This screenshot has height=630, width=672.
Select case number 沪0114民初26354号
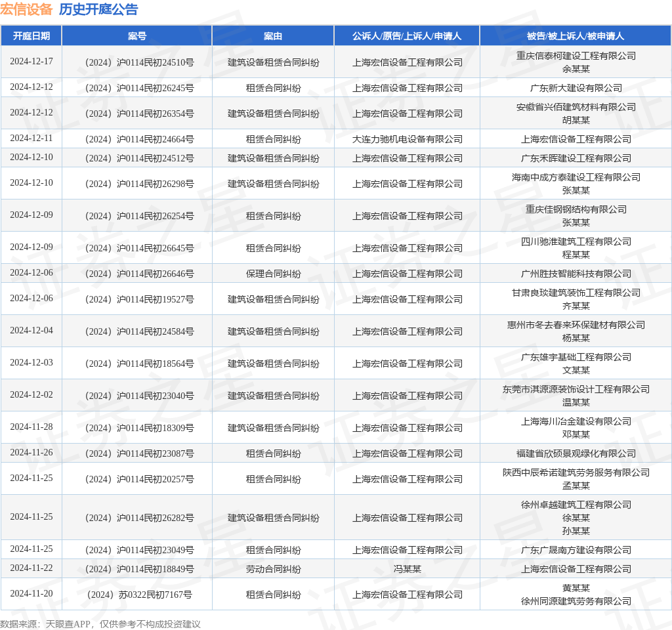[140, 114]
